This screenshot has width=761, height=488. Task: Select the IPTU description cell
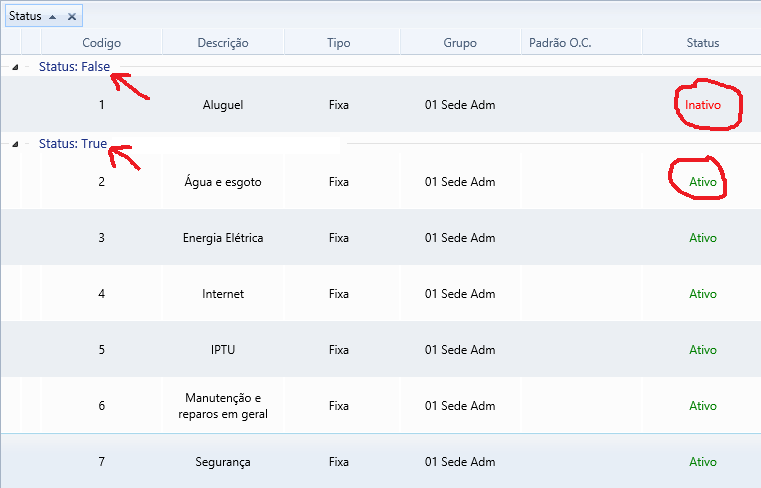click(223, 350)
